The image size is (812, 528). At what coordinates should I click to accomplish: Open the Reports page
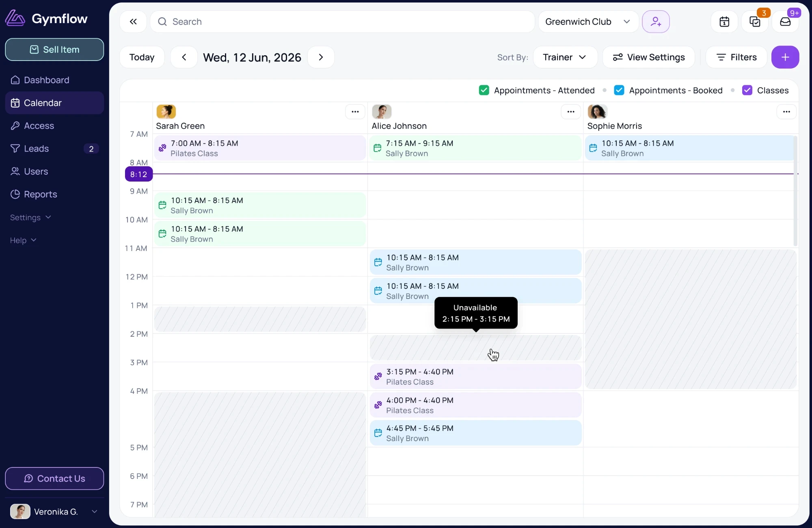click(x=54, y=194)
